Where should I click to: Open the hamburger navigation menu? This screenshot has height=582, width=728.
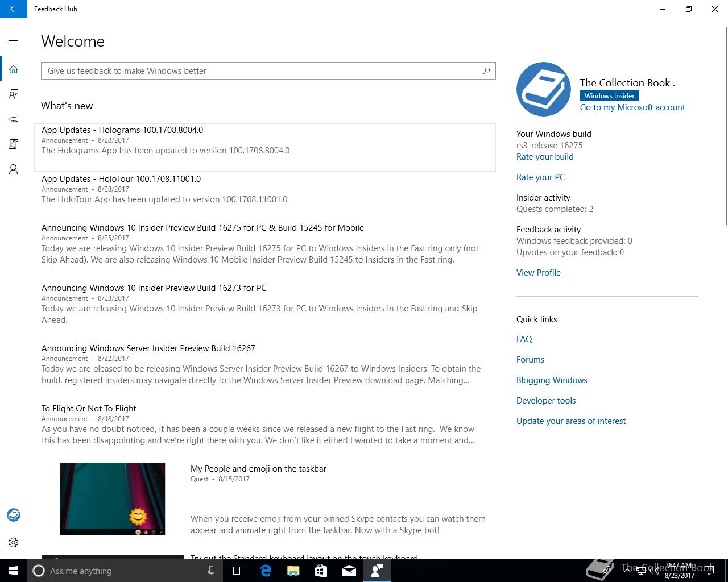click(x=14, y=43)
